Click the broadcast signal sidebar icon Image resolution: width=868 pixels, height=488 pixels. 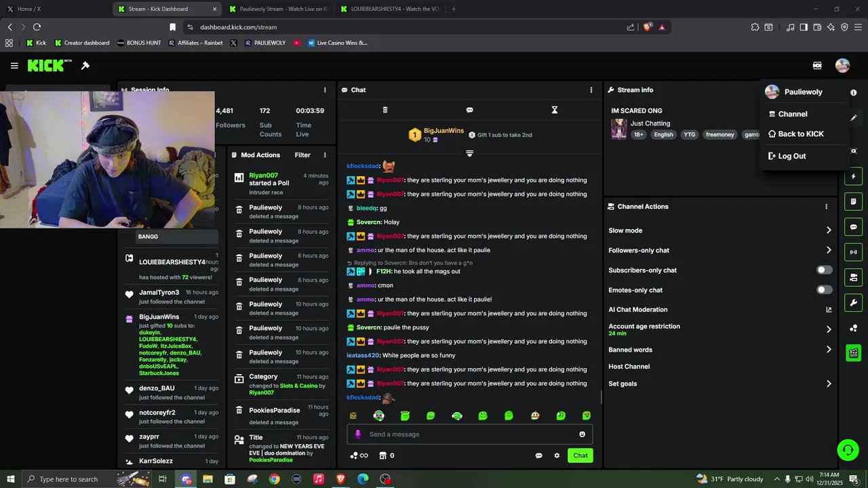click(x=854, y=252)
